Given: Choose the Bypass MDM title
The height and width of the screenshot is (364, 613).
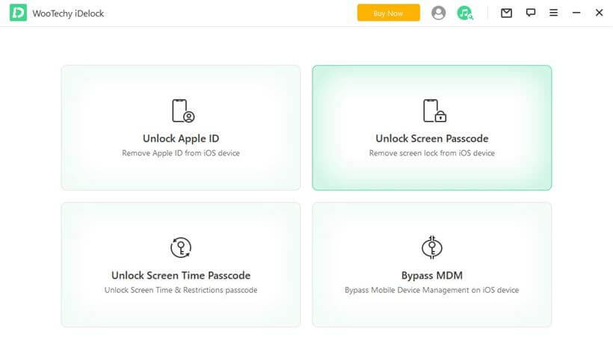Looking at the screenshot, I should click(431, 275).
